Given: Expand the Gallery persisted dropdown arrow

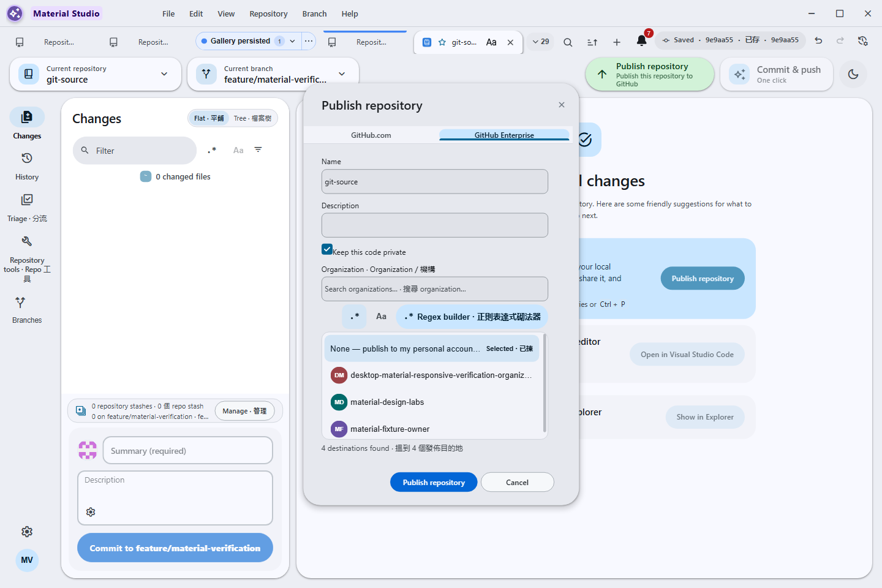Looking at the screenshot, I should (x=293, y=41).
